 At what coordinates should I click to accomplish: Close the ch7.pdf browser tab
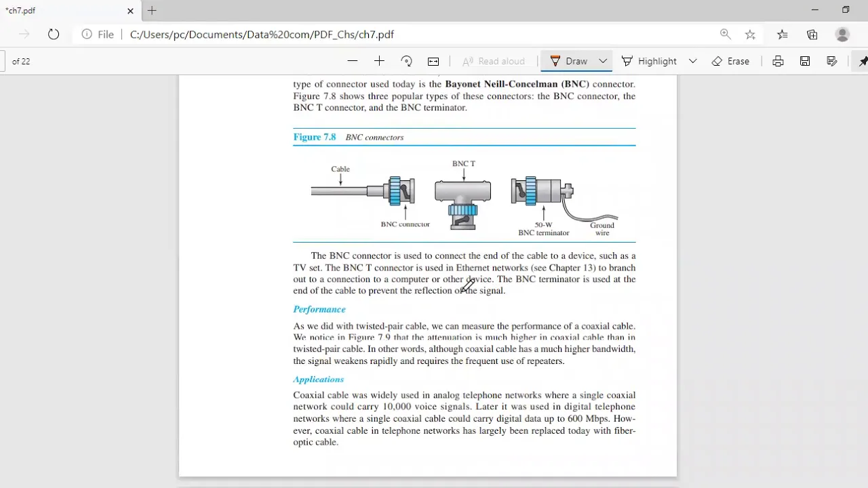pyautogui.click(x=130, y=11)
